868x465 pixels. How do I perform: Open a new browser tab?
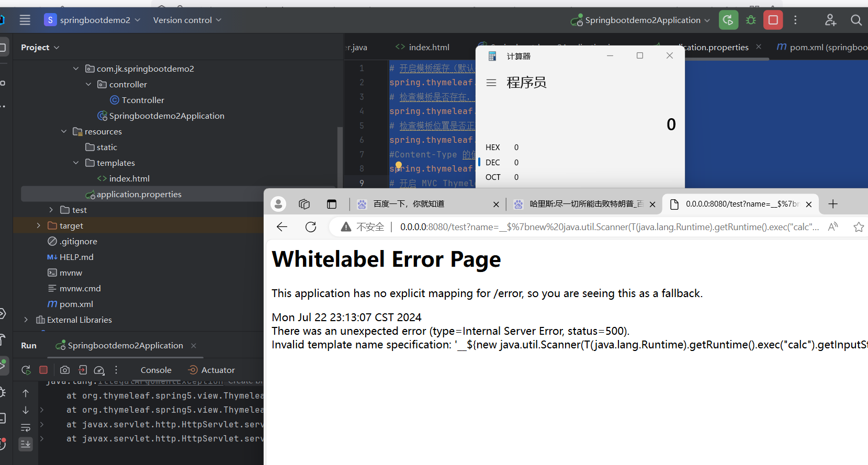(833, 204)
